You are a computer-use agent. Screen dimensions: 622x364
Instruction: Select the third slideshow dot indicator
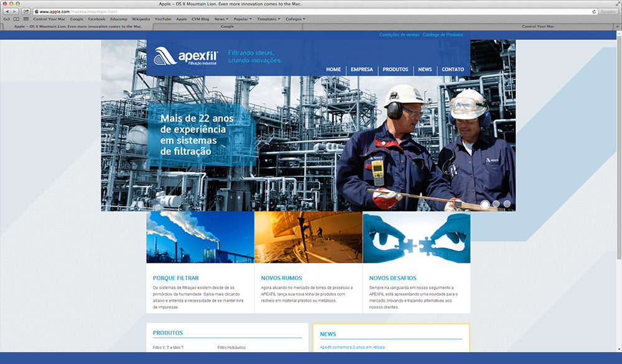[x=507, y=204]
